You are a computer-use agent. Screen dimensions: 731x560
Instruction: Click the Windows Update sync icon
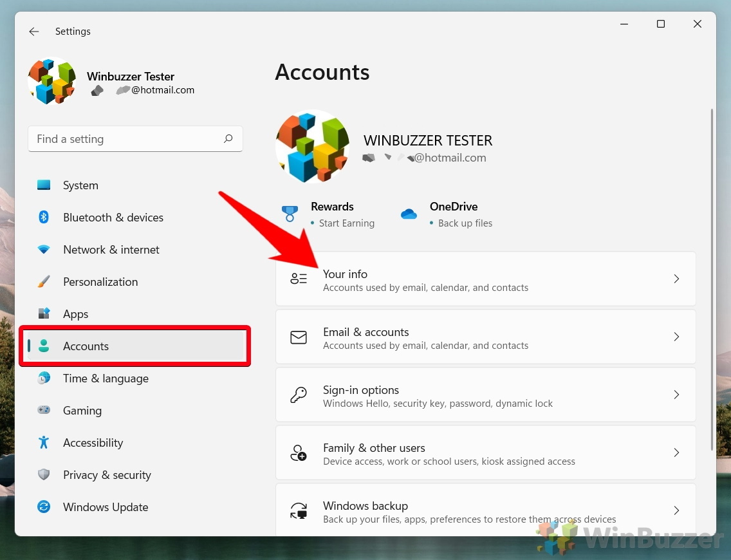coord(44,507)
